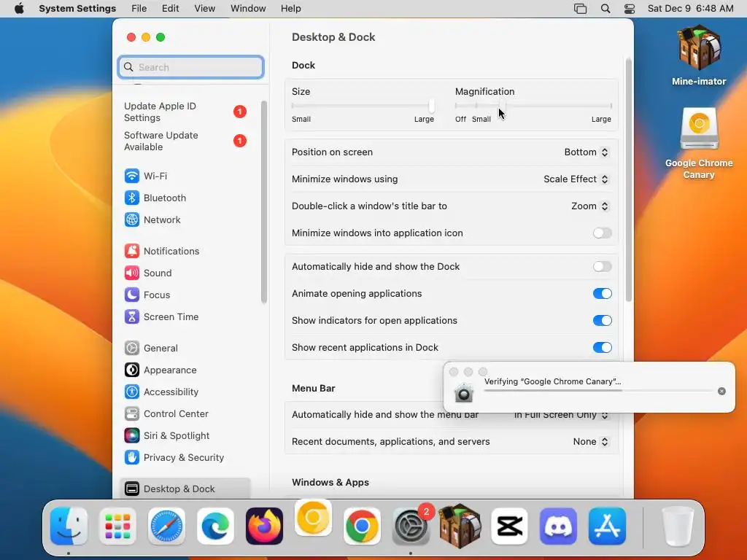Open Control Center in the menu bar

coord(630,9)
